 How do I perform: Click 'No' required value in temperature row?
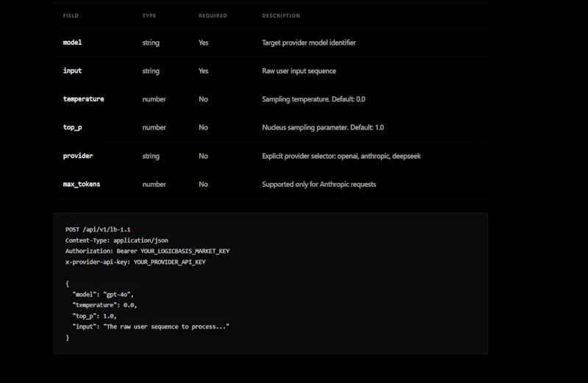coord(204,99)
